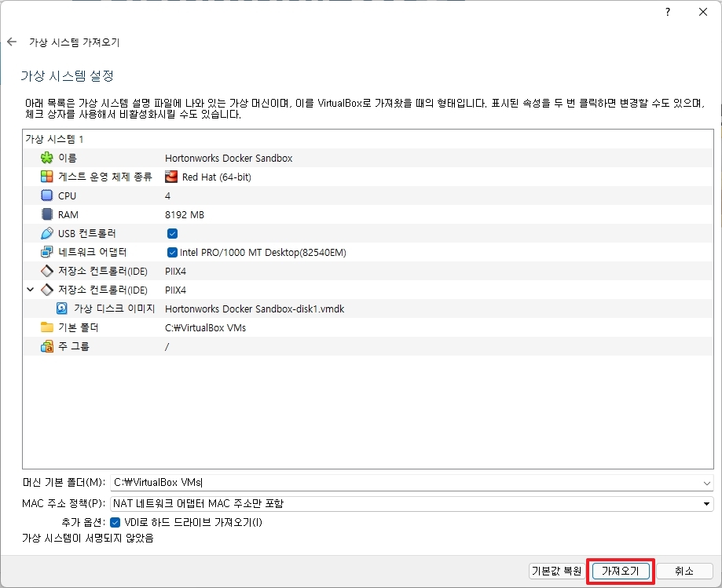Select the C:\VirtualBox VMs base folder value

tap(205, 328)
